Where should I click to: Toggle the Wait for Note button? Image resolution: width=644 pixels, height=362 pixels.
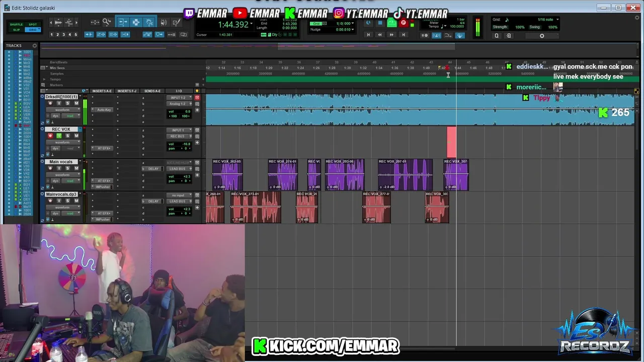point(425,35)
